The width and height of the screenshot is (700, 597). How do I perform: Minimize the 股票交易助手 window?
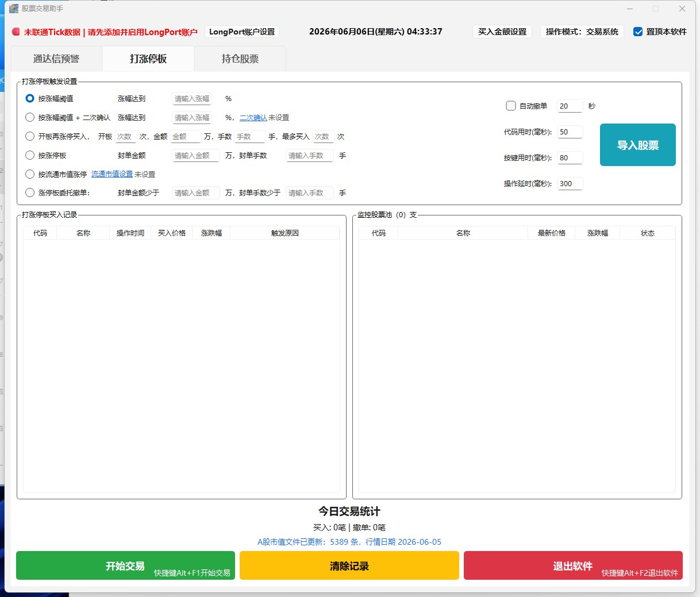(x=630, y=9)
